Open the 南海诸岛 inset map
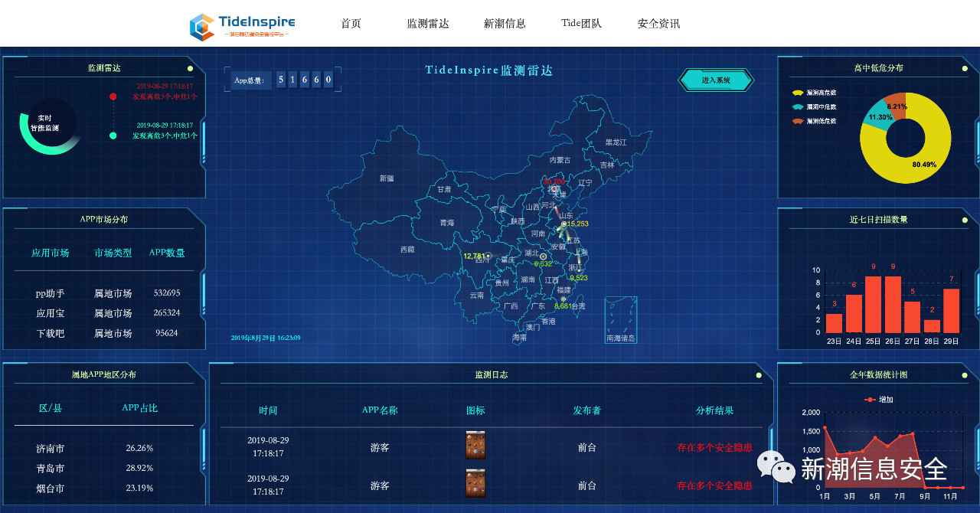The height and width of the screenshot is (513, 980). (620, 320)
